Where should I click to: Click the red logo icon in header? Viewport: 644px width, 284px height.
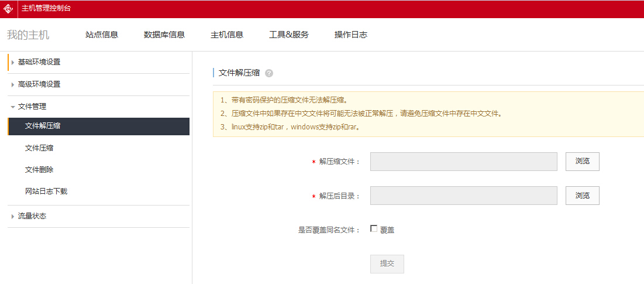coord(8,9)
